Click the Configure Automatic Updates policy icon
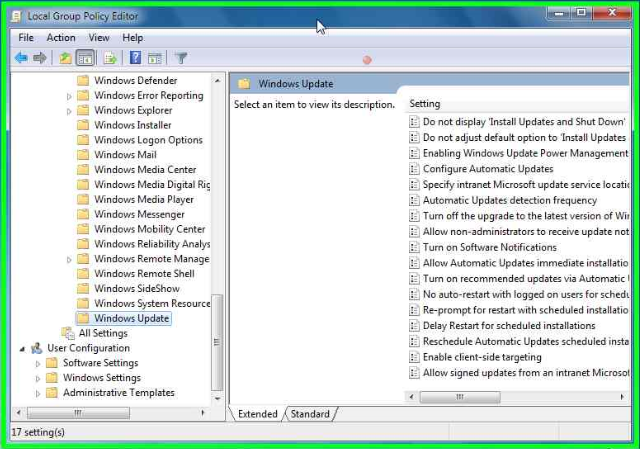 click(x=414, y=169)
